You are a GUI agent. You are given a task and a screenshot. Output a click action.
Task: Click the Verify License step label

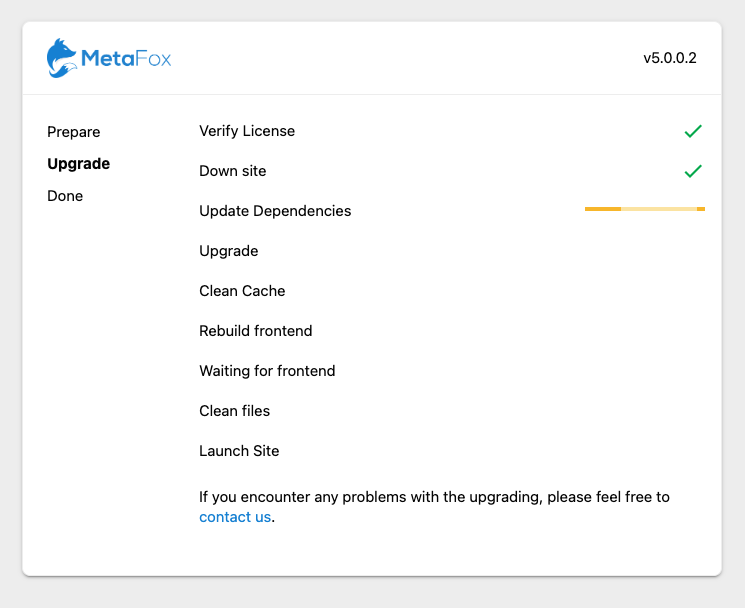(247, 131)
